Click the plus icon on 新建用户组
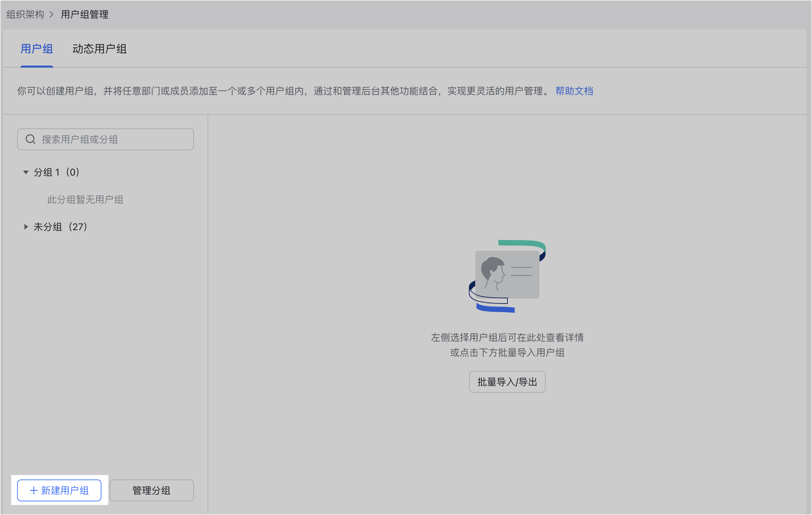This screenshot has width=812, height=515. pos(33,490)
